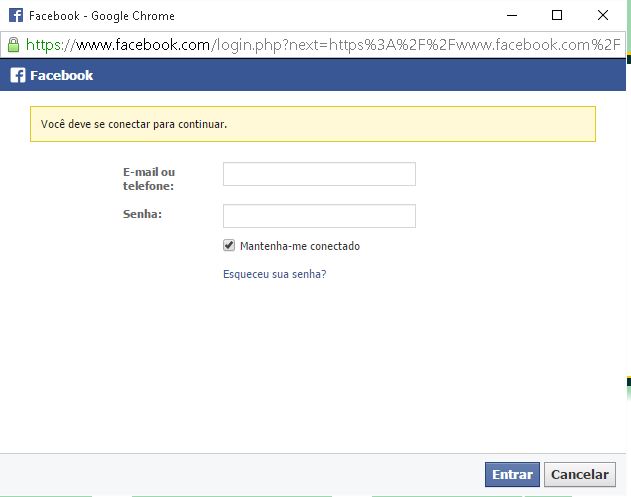631x497 pixels.
Task: Click the white Facebook f logo in blue header
Action: point(18,75)
